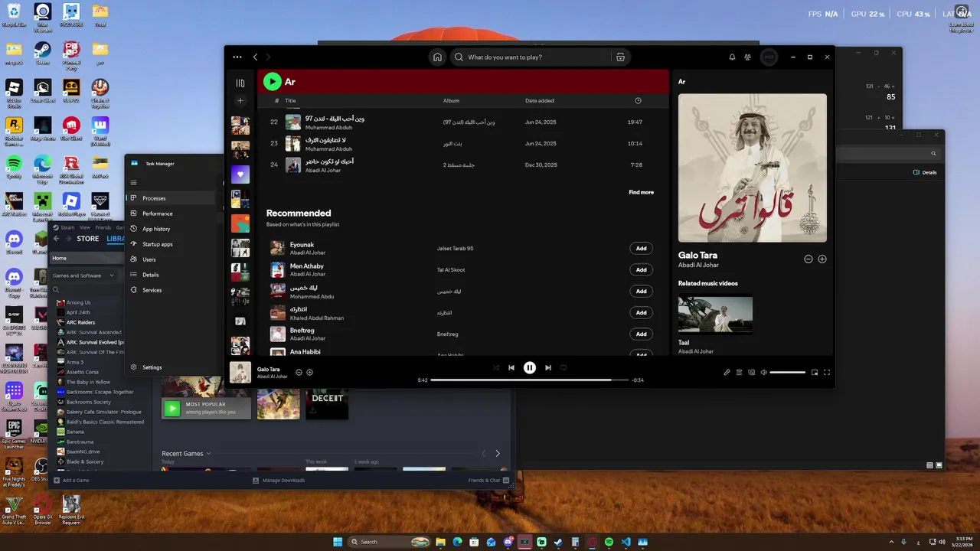Go to Spotify Home
980x551 pixels.
[437, 57]
